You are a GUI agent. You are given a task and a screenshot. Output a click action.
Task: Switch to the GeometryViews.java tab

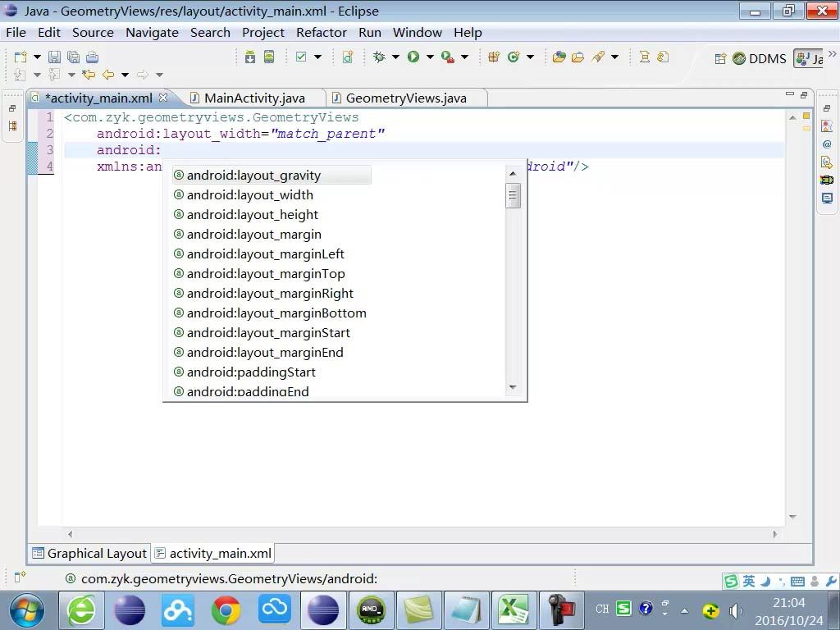406,98
